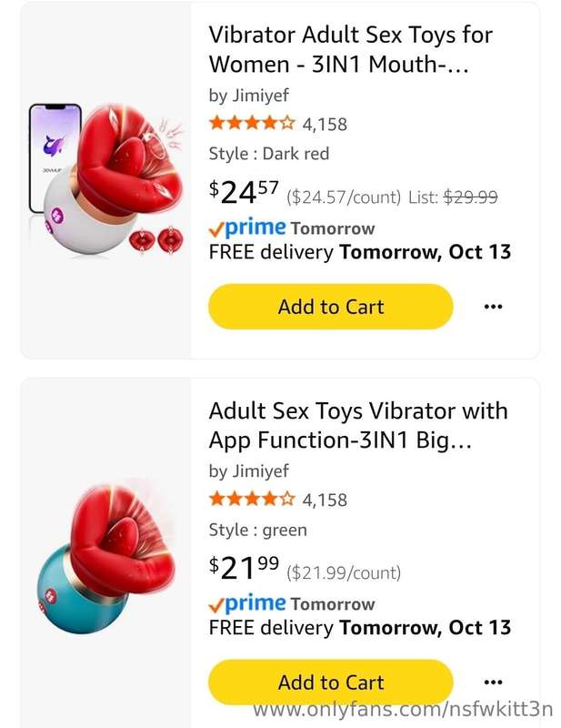
Task: Add the green style item to cart
Action: pyautogui.click(x=330, y=682)
